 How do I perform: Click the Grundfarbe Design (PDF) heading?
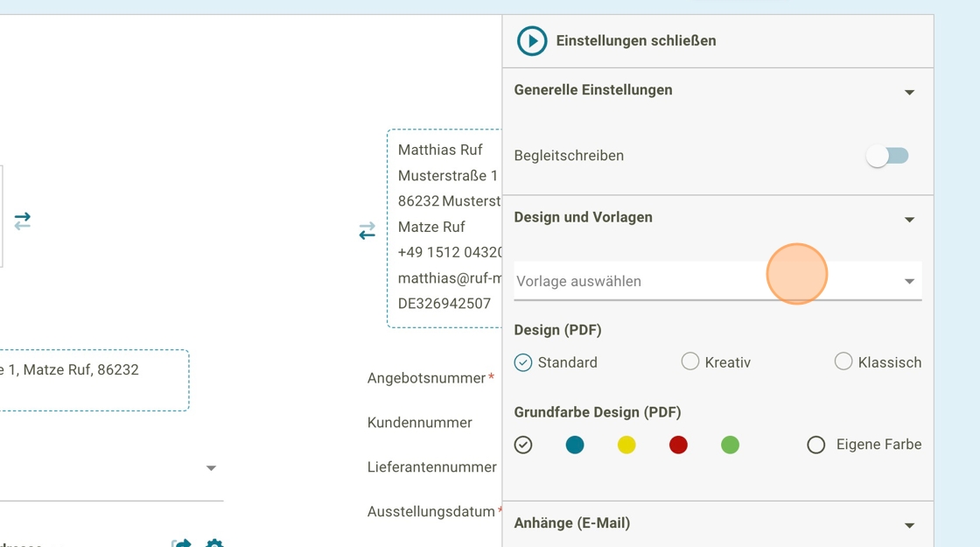598,412
